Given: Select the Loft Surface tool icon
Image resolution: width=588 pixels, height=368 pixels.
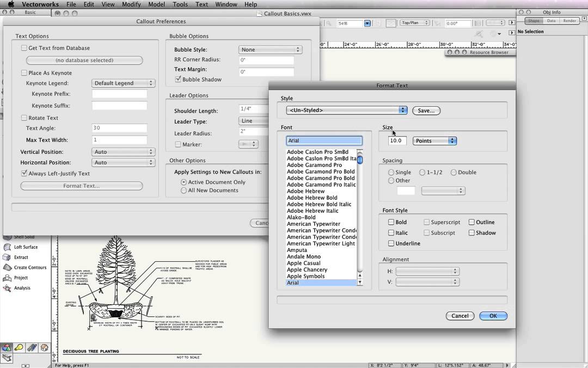Looking at the screenshot, I should point(7,247).
